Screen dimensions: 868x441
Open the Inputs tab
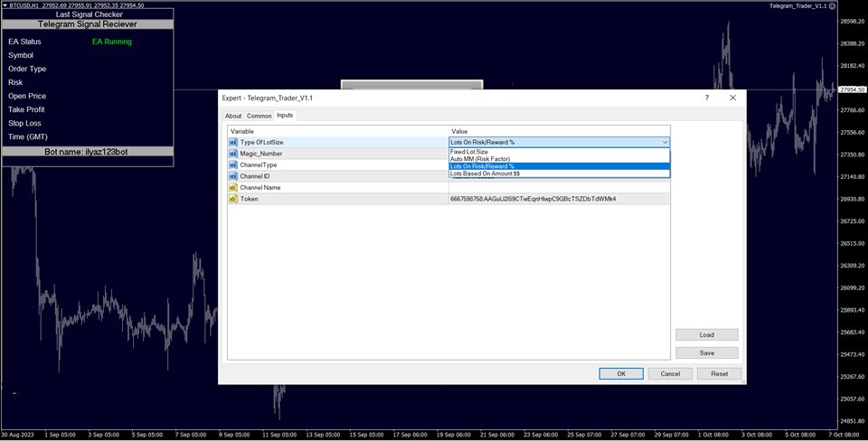tap(285, 115)
